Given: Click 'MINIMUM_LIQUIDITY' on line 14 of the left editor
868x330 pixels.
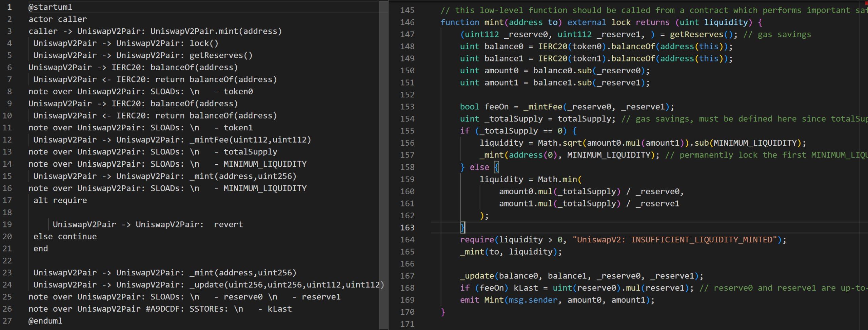Looking at the screenshot, I should (x=265, y=164).
